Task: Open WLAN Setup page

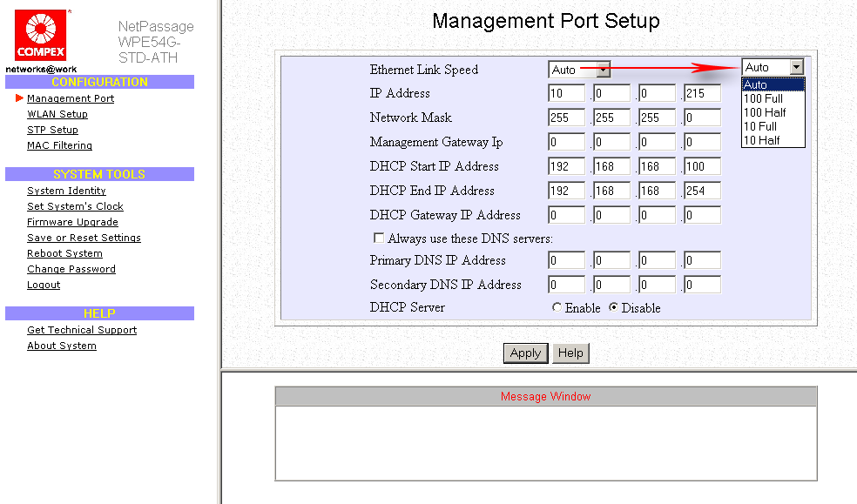Action: [x=57, y=114]
